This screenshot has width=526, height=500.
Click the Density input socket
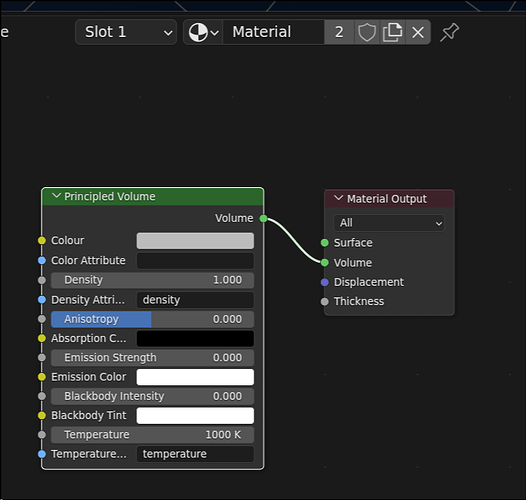(42, 280)
